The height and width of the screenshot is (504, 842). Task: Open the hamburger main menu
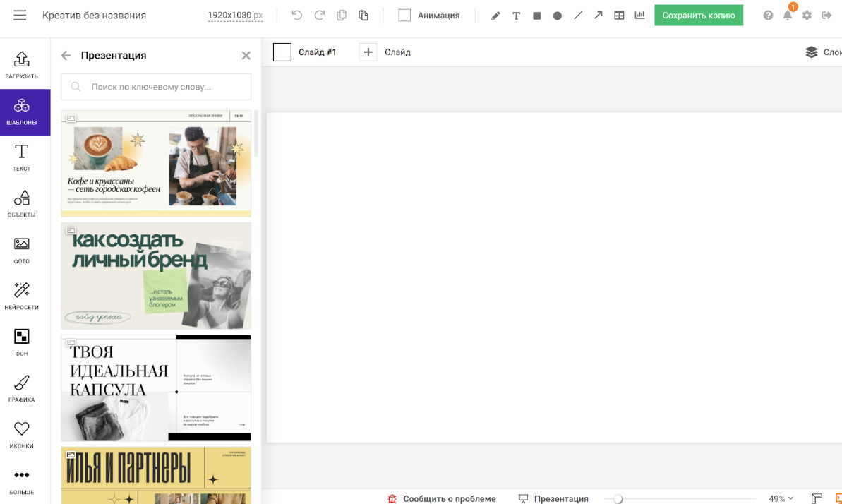coord(20,16)
